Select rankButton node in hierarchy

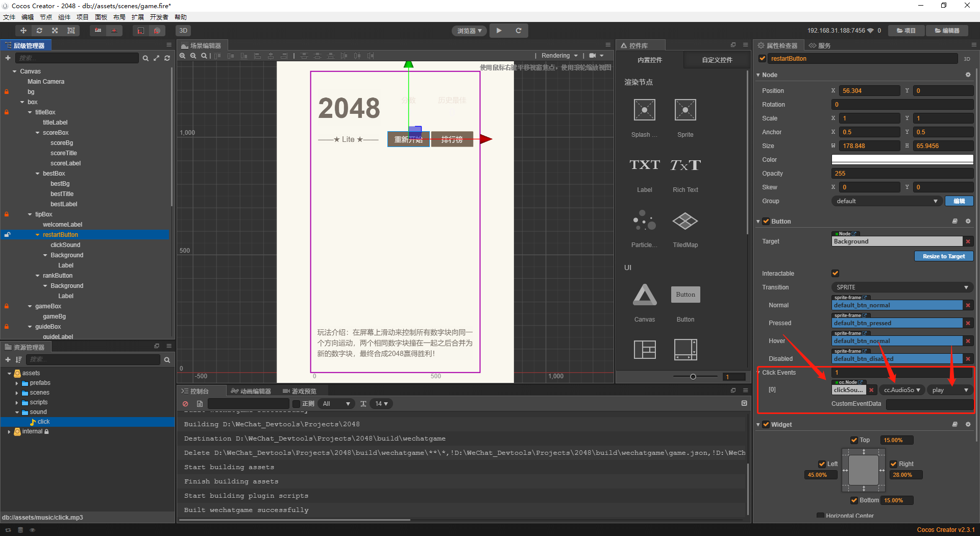pos(58,276)
